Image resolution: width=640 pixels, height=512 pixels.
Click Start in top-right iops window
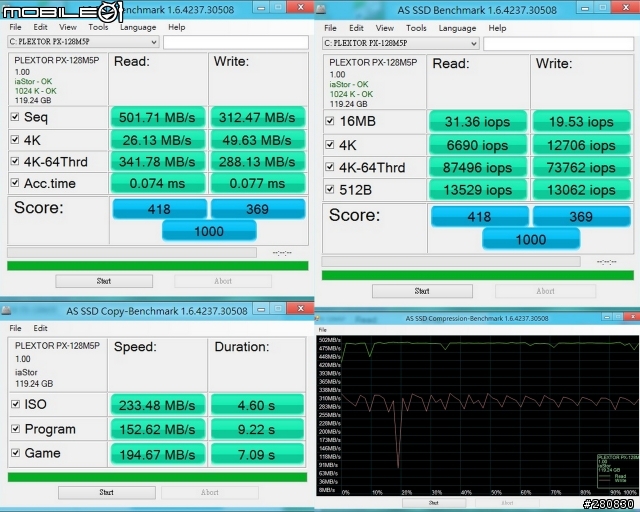tap(422, 291)
